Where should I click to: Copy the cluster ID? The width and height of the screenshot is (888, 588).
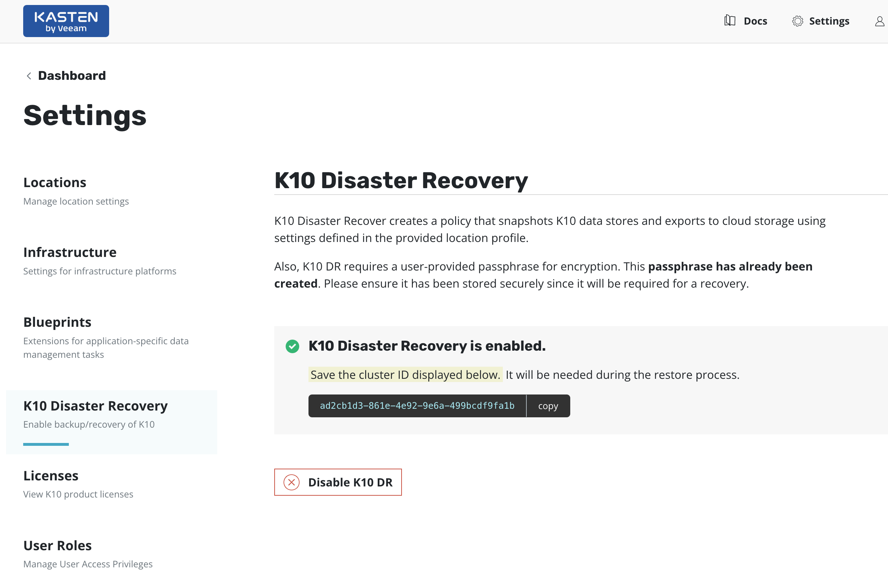548,406
